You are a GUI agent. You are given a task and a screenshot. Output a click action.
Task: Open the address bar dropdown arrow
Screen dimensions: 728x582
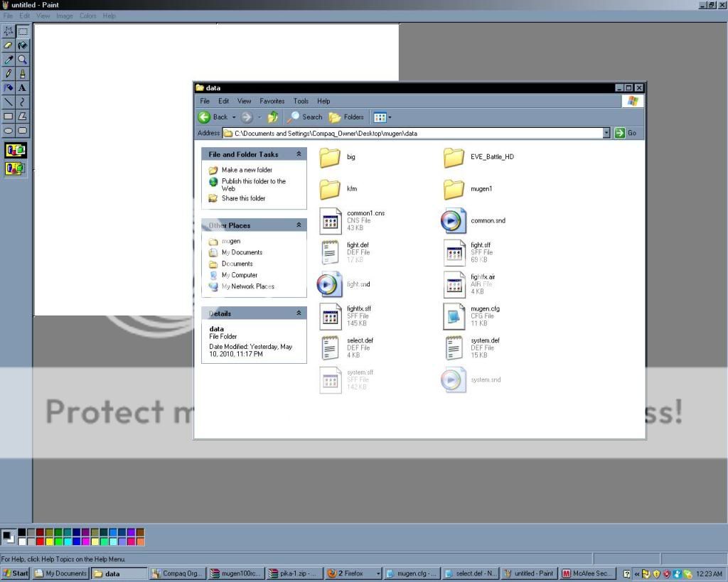606,133
